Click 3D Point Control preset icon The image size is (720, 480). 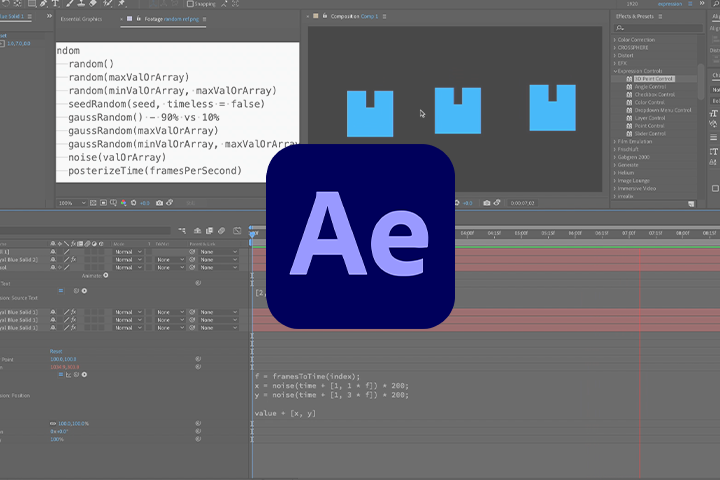point(629,79)
